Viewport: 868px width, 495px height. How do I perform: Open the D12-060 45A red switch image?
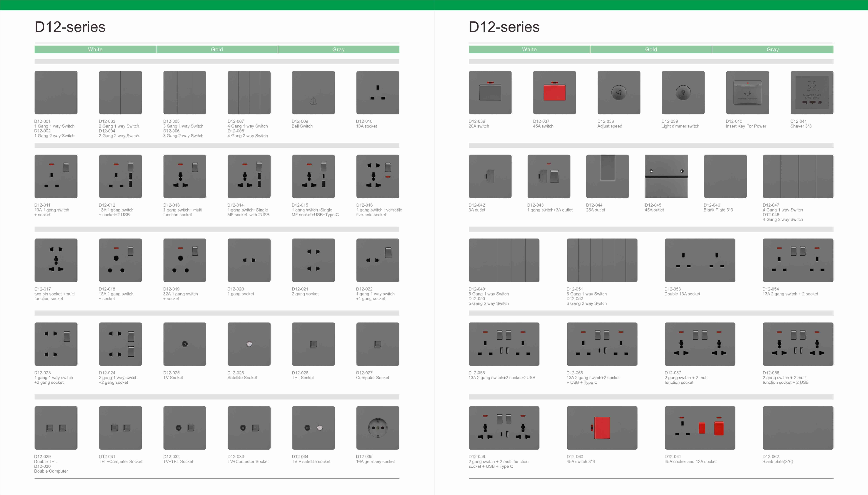click(602, 428)
